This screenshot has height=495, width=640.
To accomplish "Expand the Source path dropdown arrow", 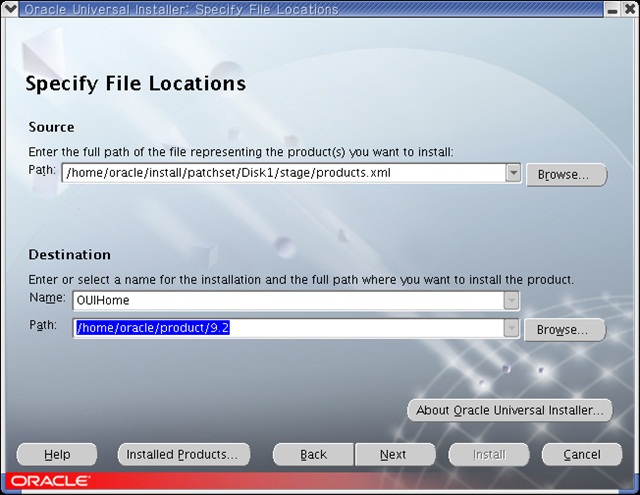I will click(x=513, y=173).
